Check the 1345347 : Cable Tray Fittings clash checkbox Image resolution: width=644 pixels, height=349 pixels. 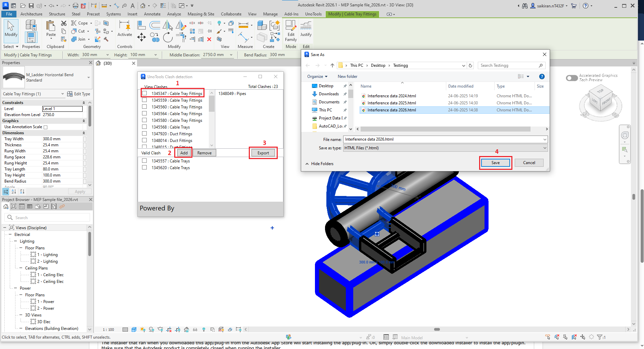click(144, 93)
